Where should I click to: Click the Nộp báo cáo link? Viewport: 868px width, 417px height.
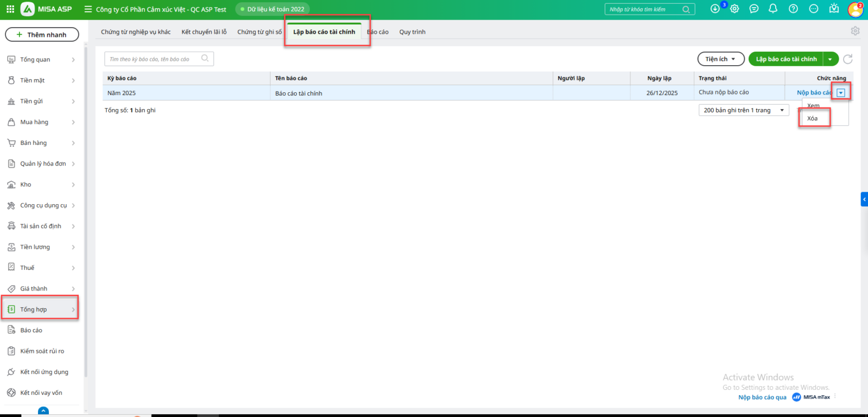tap(813, 93)
